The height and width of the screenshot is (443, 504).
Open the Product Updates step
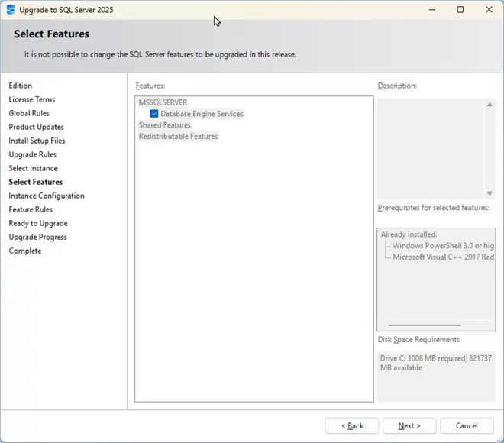36,127
